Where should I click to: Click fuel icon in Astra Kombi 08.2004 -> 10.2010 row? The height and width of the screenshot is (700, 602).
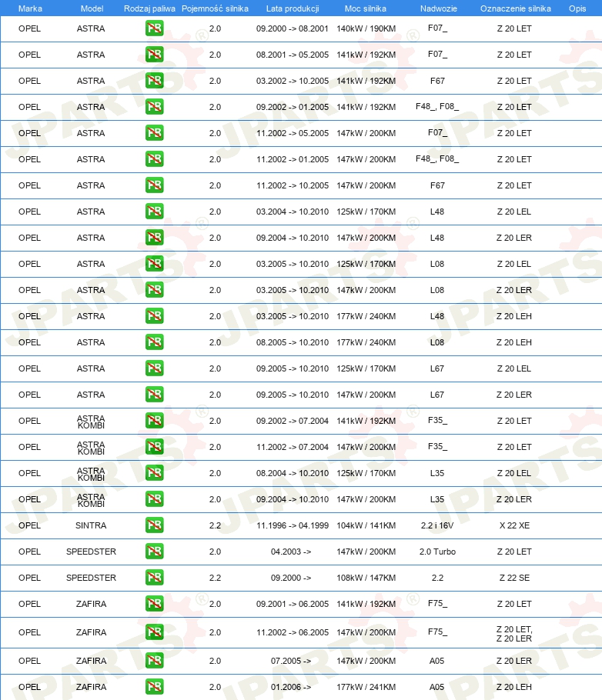pos(154,473)
